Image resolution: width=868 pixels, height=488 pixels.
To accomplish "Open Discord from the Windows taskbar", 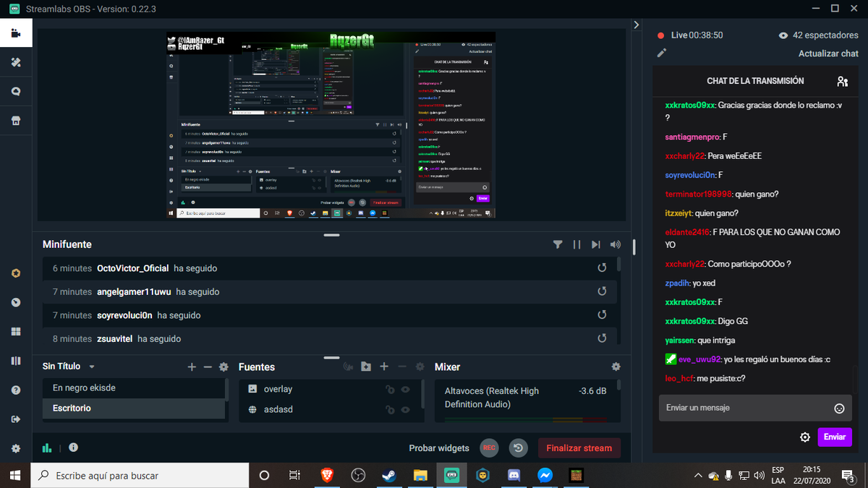I will [514, 476].
